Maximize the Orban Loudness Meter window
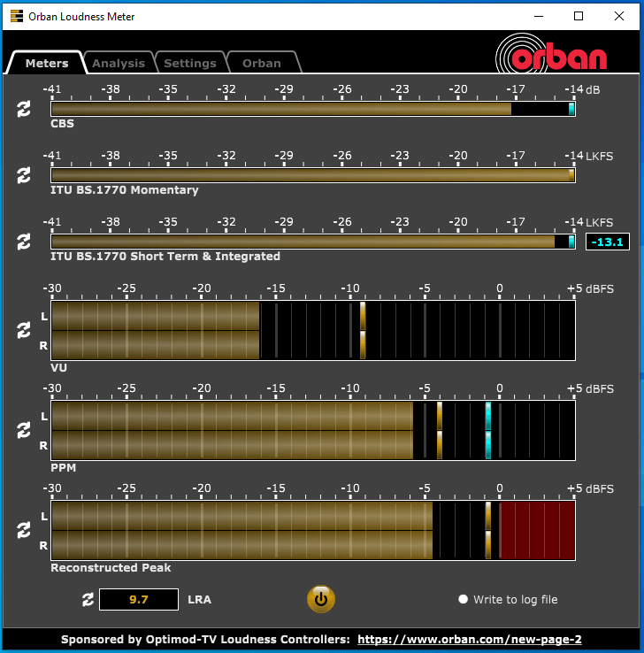Image resolution: width=644 pixels, height=653 pixels. click(x=579, y=16)
